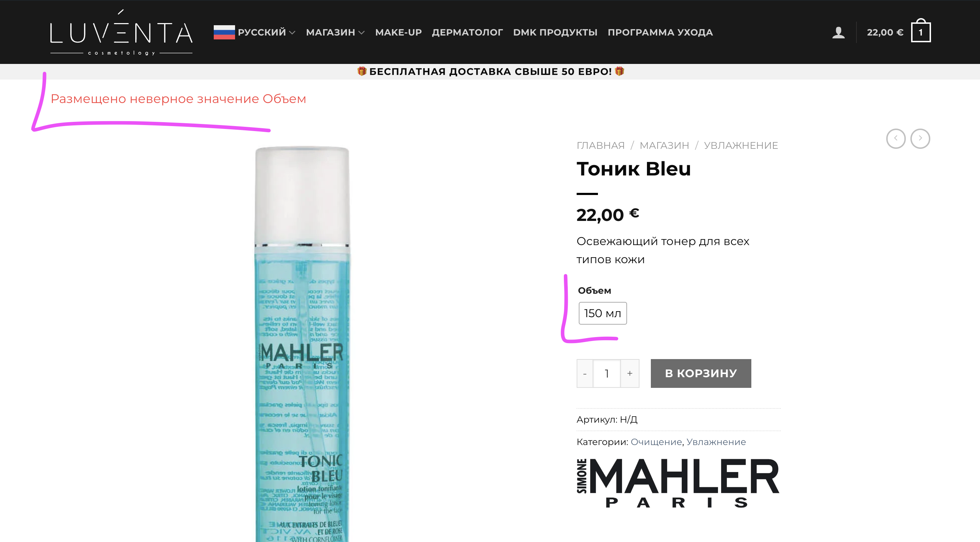Click the quantity input field
The image size is (980, 542).
click(607, 373)
